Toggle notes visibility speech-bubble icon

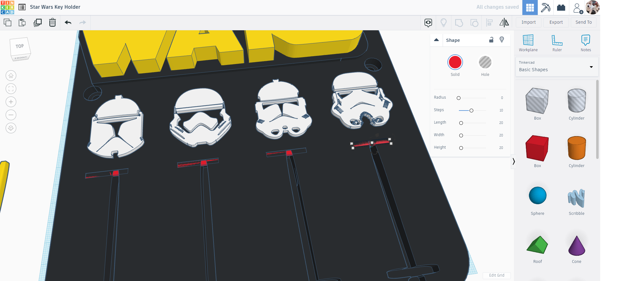coord(428,22)
